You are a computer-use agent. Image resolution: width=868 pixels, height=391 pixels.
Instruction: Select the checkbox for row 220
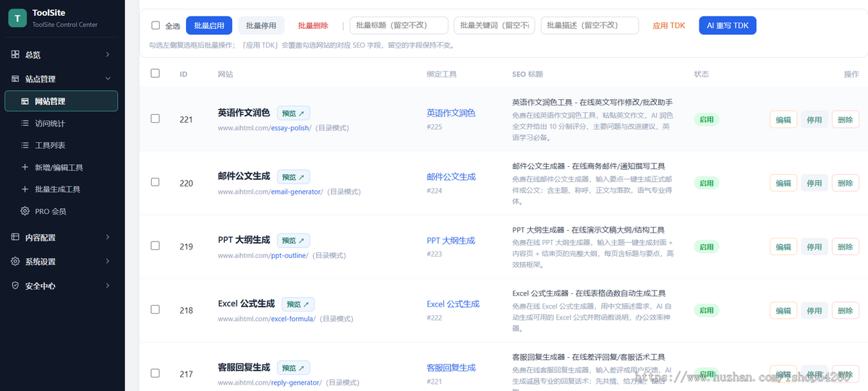[155, 182]
